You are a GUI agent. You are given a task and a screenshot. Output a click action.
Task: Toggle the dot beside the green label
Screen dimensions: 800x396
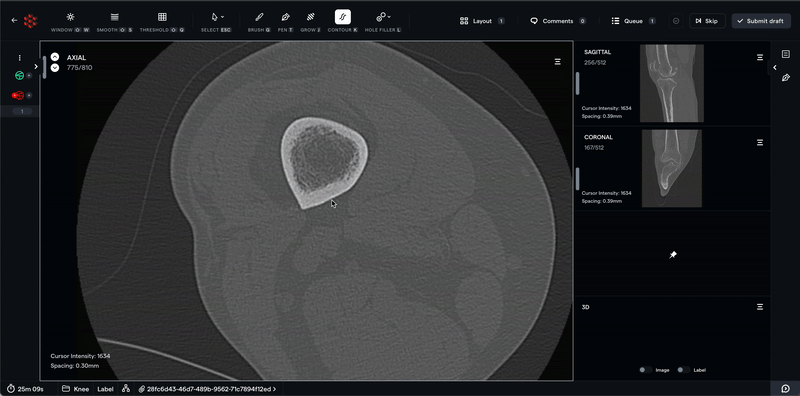pyautogui.click(x=29, y=76)
